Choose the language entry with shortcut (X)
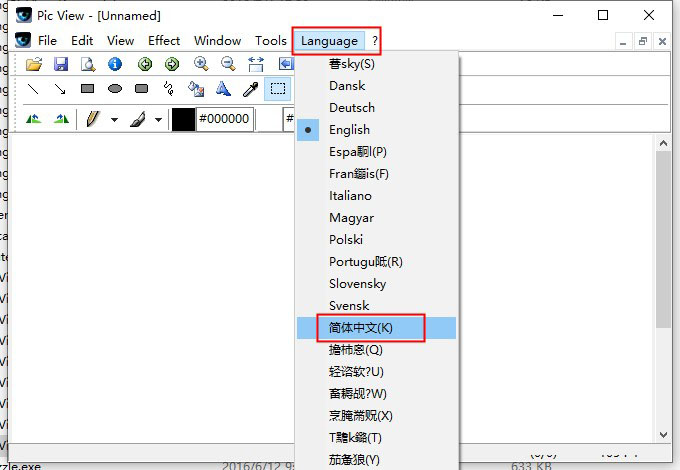680x470 pixels. pos(376,416)
